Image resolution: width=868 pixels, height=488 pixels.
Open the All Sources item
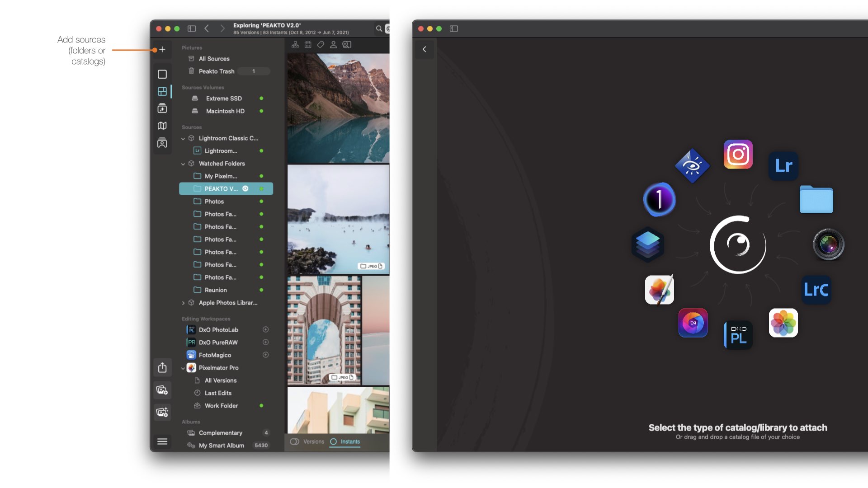[x=214, y=59]
